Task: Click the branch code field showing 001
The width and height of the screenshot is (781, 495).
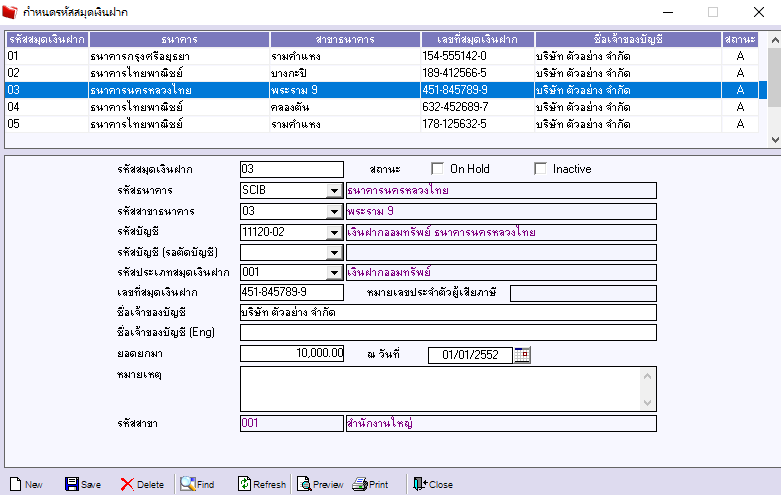Action: pyautogui.click(x=291, y=423)
